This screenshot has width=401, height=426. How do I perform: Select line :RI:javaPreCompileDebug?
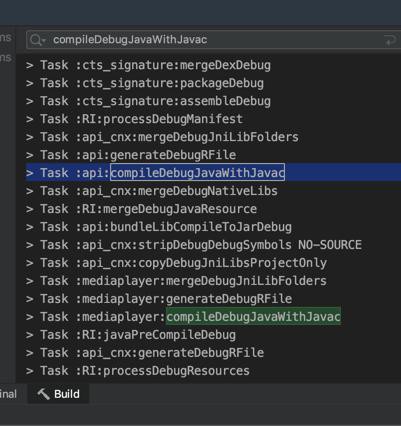[131, 335]
